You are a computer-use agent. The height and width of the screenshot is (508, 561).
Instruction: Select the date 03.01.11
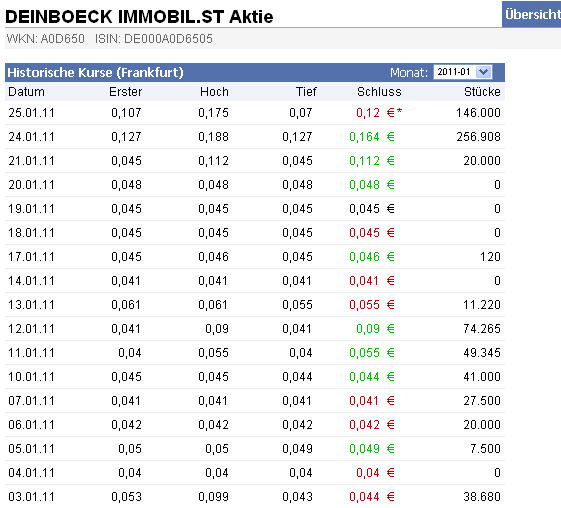(x=31, y=497)
